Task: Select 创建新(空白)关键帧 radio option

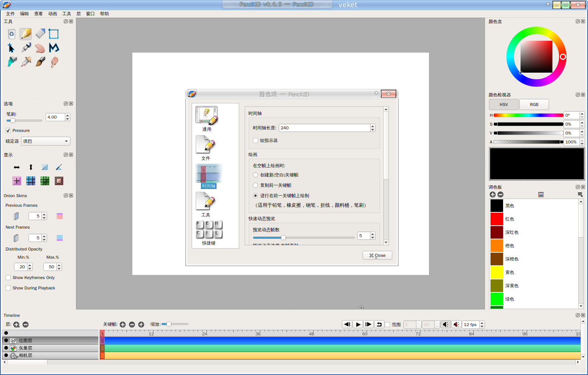Action: pyautogui.click(x=255, y=175)
